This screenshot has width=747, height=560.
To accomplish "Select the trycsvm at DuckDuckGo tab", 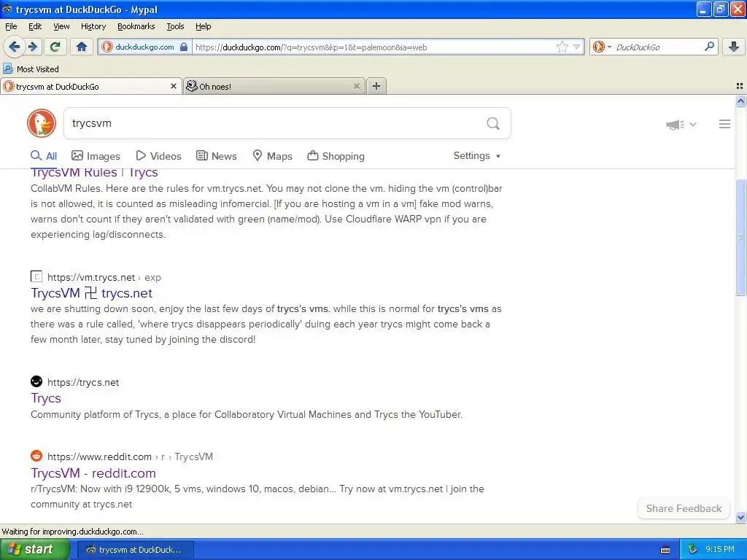I will 90,86.
